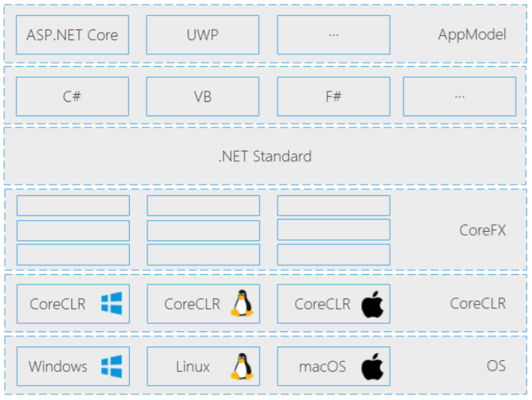Select the ASP.NET Core box
Viewport: 532px width, 400px height.
(x=72, y=34)
